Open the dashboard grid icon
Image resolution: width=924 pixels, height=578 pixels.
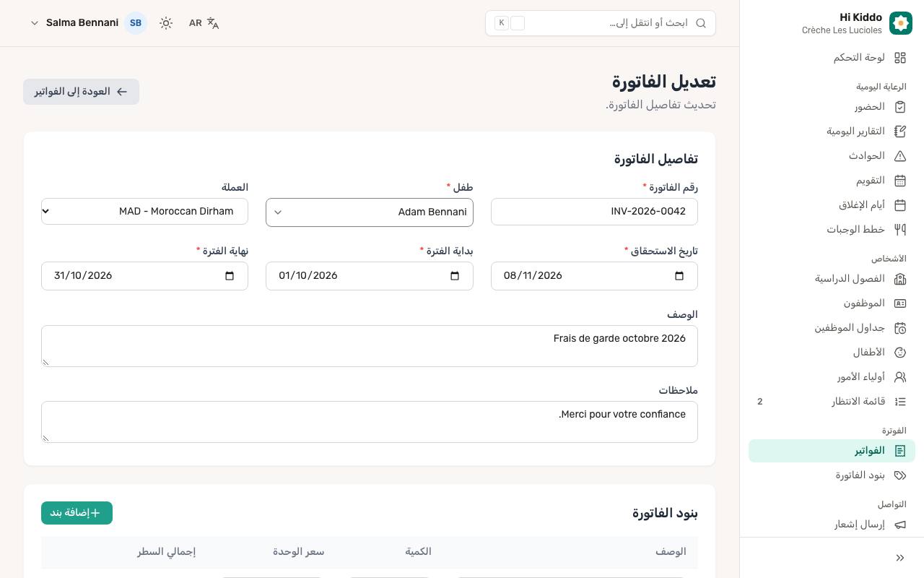coord(900,58)
